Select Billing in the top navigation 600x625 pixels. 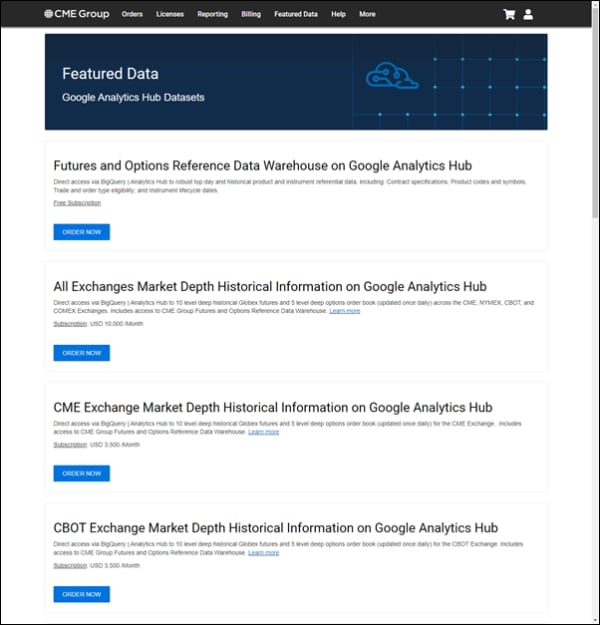(x=251, y=14)
